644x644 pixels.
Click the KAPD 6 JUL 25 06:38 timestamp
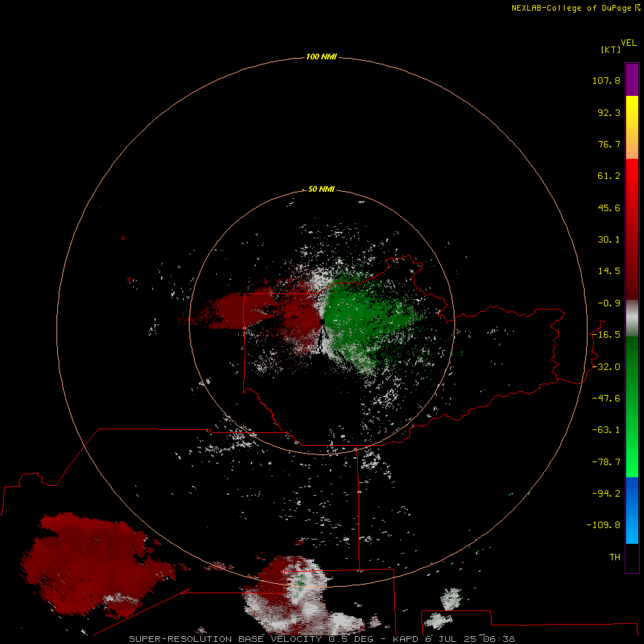tap(454, 639)
